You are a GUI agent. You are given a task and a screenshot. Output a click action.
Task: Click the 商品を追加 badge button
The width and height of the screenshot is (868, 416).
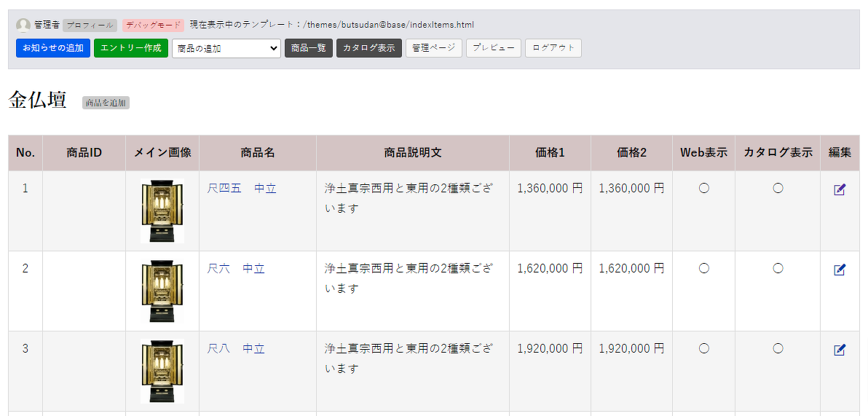[106, 103]
